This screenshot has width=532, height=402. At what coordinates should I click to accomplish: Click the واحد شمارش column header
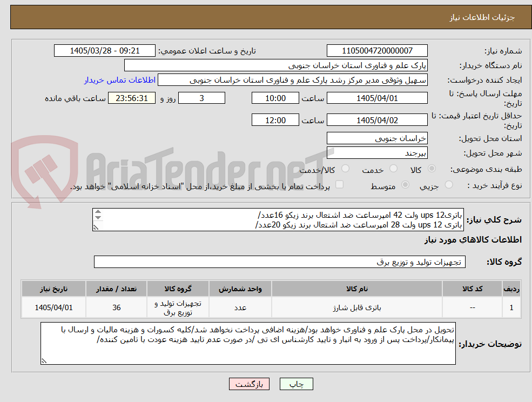pyautogui.click(x=240, y=289)
